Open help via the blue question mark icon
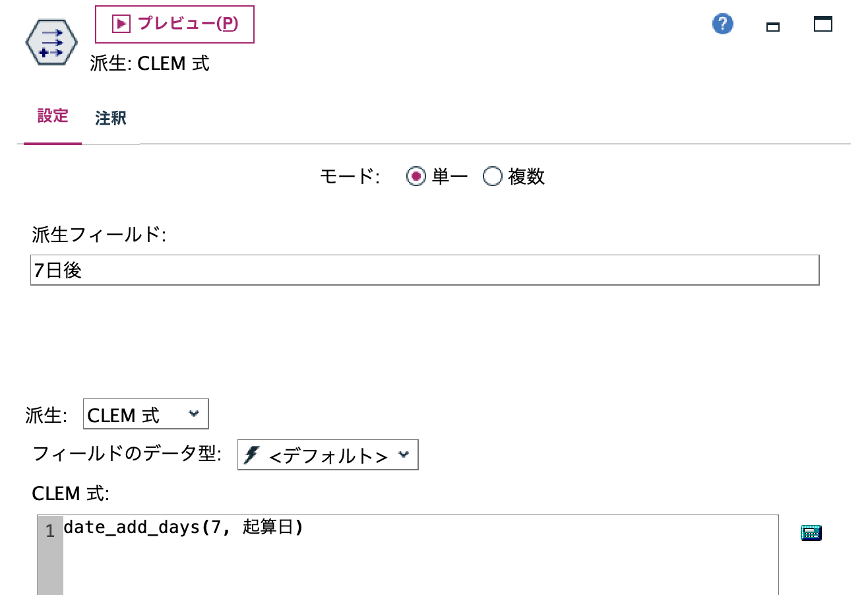The height and width of the screenshot is (595, 868). [x=722, y=23]
